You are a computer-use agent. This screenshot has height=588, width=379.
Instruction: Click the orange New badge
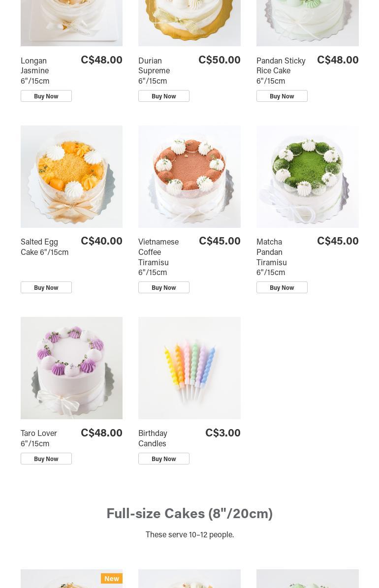point(111,578)
